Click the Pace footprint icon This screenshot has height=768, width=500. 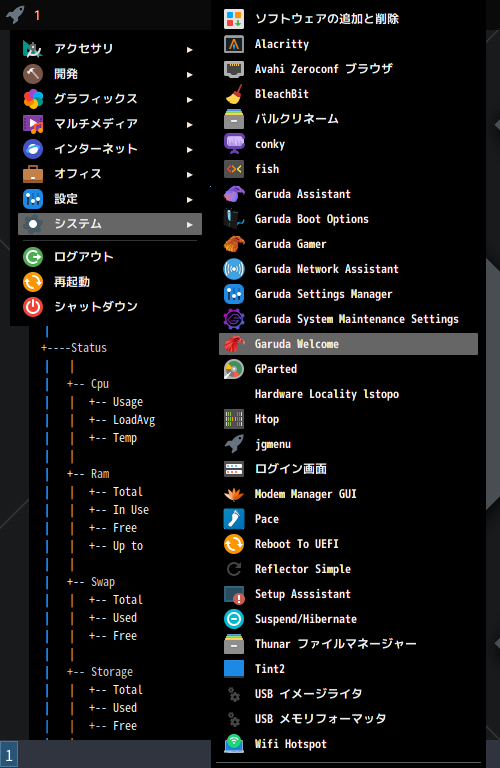[234, 519]
